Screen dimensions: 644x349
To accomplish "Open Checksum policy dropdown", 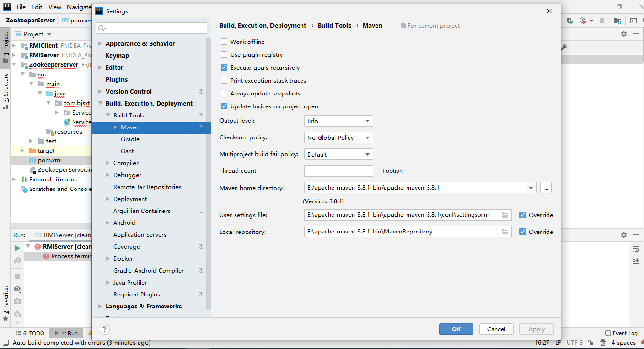I will (338, 137).
